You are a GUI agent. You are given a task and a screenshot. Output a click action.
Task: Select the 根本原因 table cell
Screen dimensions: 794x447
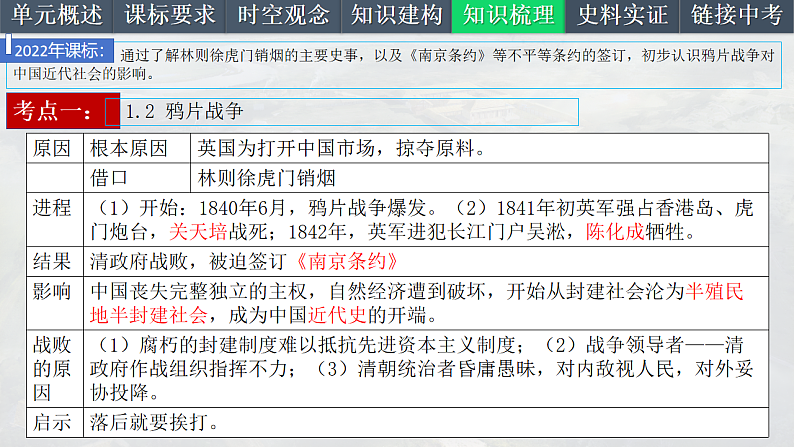pyautogui.click(x=137, y=148)
